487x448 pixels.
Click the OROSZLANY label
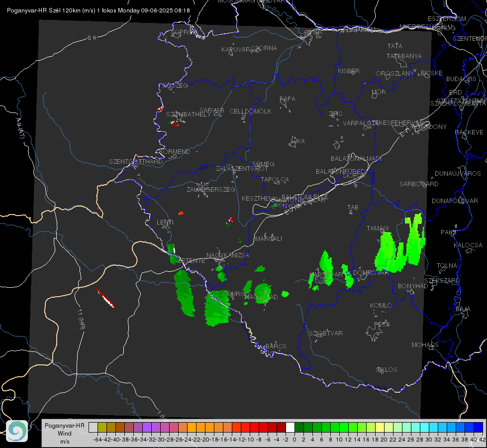tap(395, 73)
